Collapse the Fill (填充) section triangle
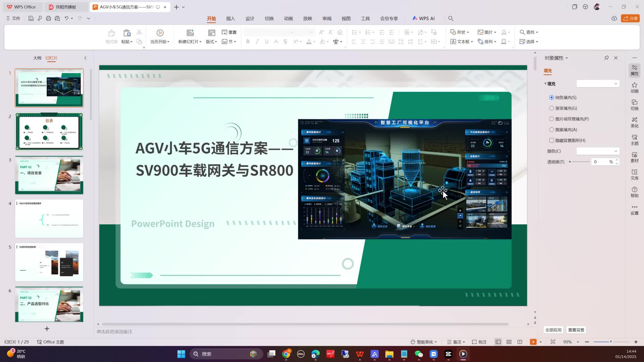This screenshot has width=644, height=362. pyautogui.click(x=545, y=84)
